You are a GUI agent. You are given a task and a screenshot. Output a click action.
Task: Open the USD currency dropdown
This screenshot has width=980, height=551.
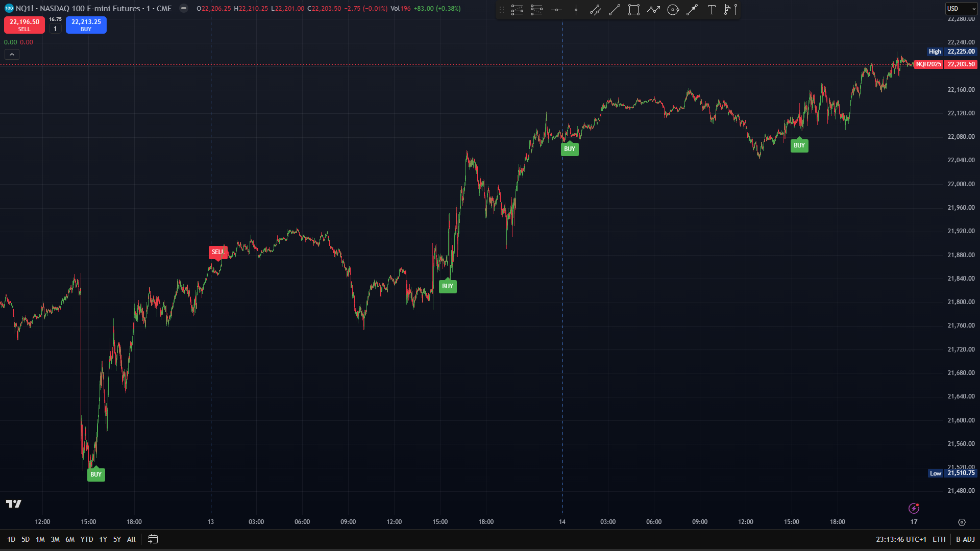[x=961, y=9]
